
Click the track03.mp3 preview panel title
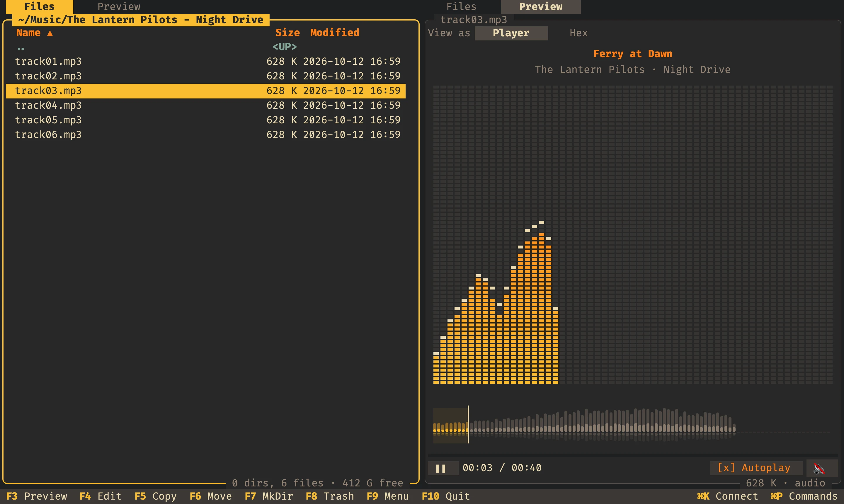[474, 20]
